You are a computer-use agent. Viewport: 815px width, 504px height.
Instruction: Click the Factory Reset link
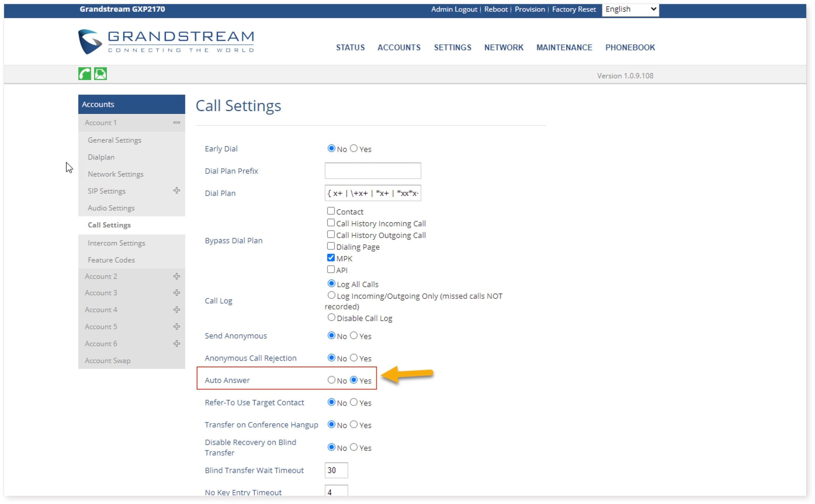(574, 9)
